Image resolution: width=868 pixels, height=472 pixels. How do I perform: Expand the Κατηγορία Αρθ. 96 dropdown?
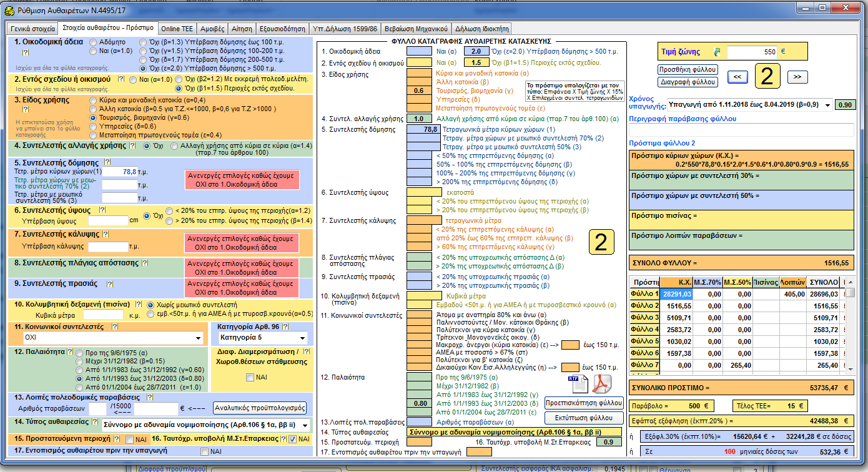[x=301, y=338]
